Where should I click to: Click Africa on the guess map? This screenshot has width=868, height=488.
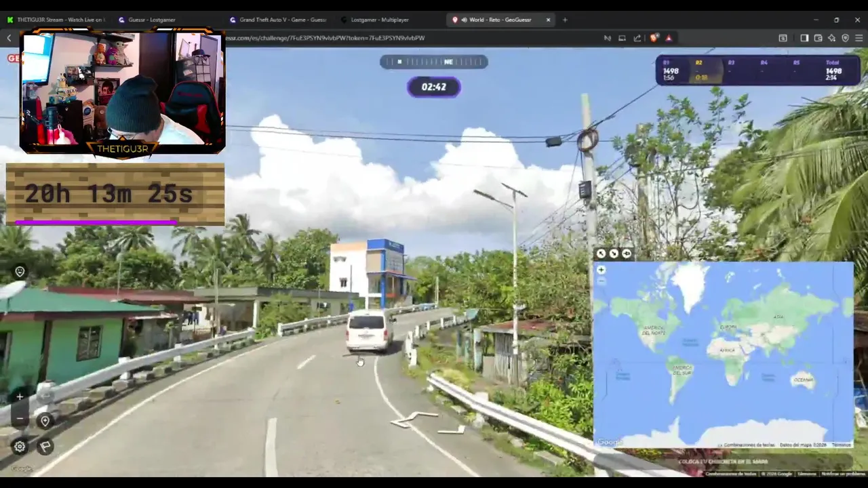727,350
